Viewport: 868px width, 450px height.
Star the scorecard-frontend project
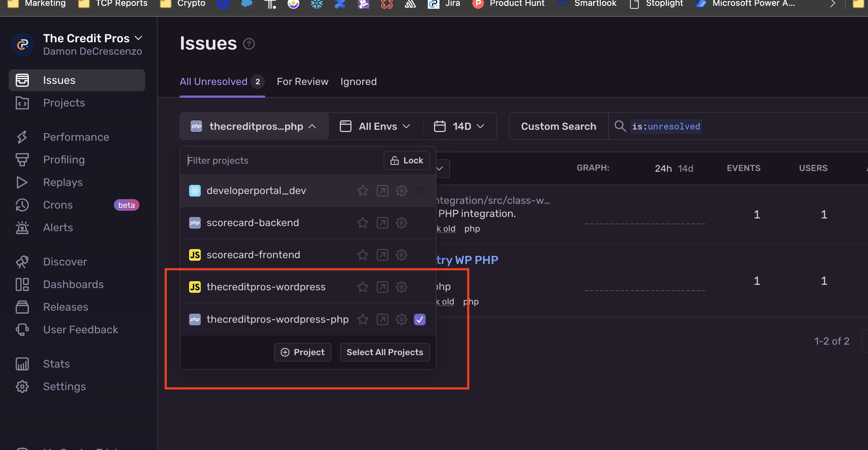pos(362,255)
